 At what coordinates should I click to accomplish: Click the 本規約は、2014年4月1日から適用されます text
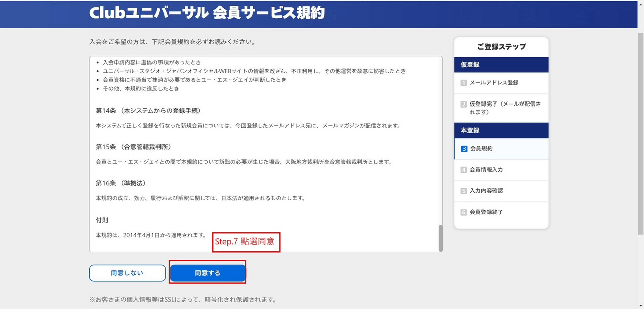151,235
